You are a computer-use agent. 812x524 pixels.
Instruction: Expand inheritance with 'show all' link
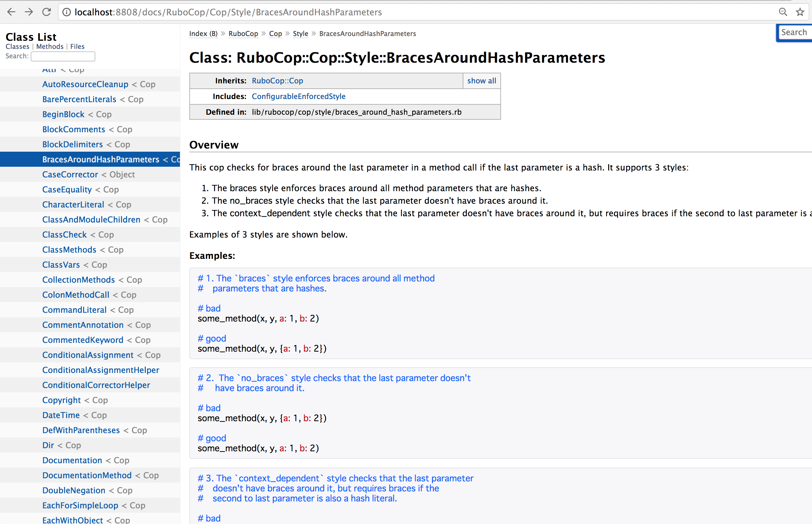pyautogui.click(x=481, y=81)
